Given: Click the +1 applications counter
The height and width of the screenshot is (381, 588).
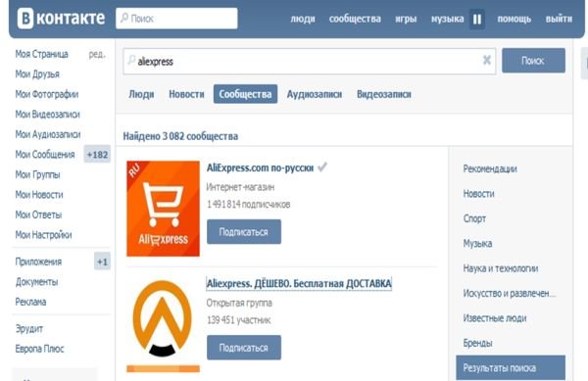Looking at the screenshot, I should tap(102, 262).
